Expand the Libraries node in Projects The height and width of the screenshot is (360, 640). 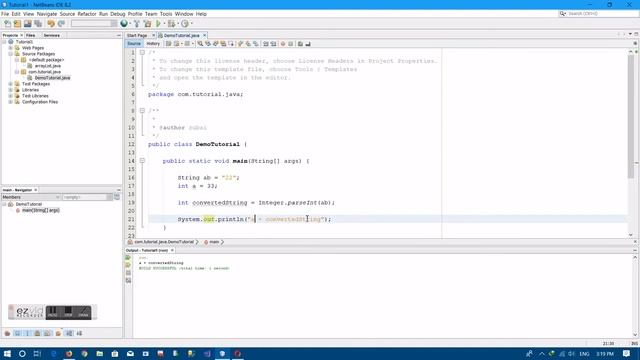tap(11, 90)
